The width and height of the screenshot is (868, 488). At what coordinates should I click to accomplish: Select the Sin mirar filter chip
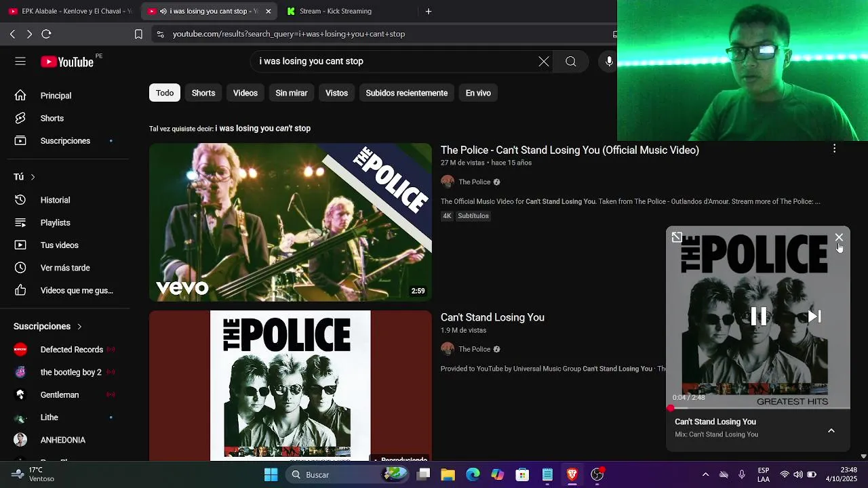[292, 93]
